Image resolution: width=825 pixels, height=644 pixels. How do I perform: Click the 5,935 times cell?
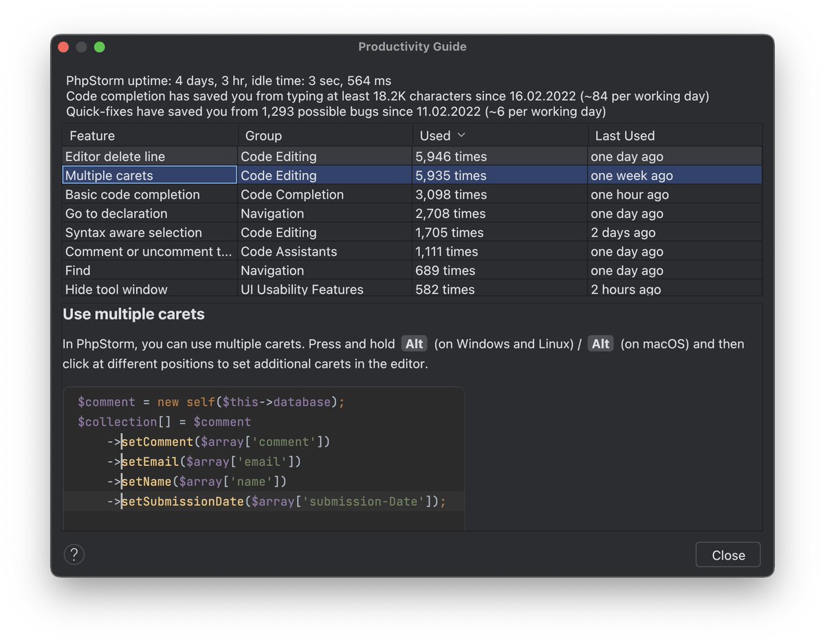coord(500,175)
